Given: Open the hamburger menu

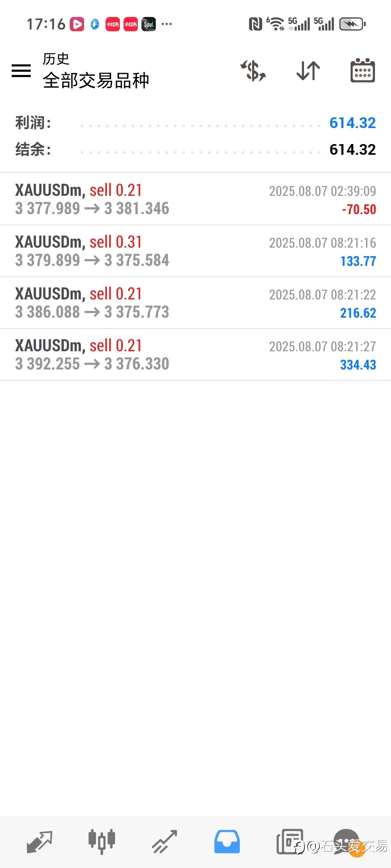Looking at the screenshot, I should click(21, 71).
